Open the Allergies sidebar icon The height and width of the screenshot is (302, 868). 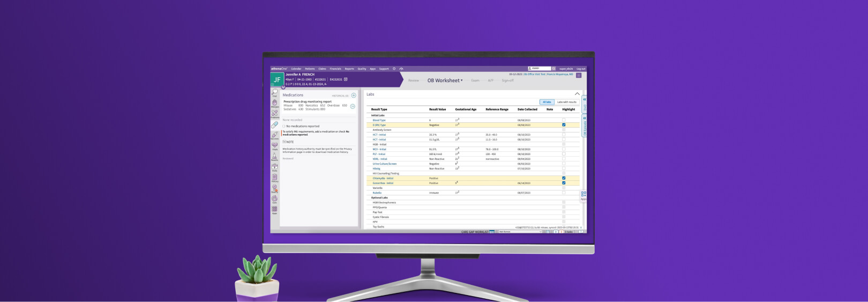click(274, 103)
